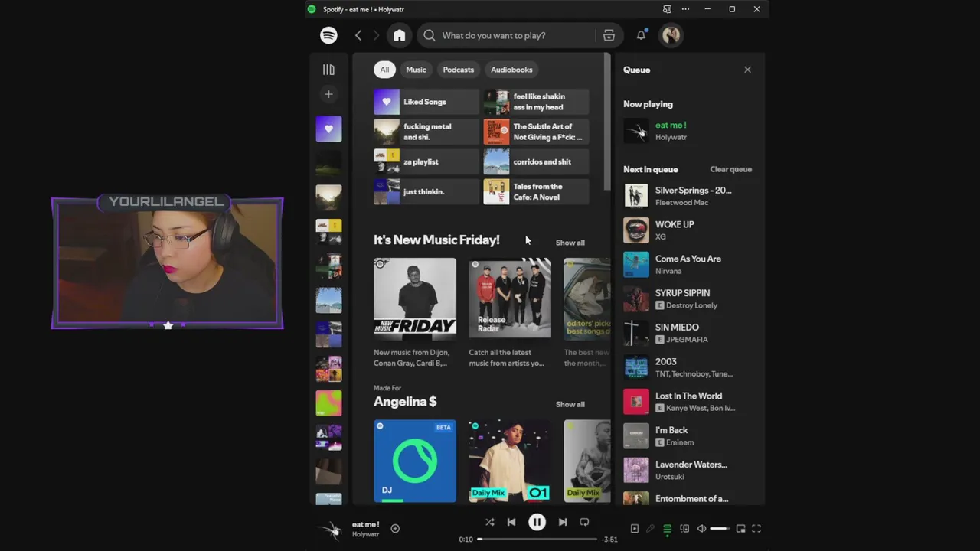The width and height of the screenshot is (980, 551).
Task: Open the New Music Friday playlist cover
Action: coord(415,298)
